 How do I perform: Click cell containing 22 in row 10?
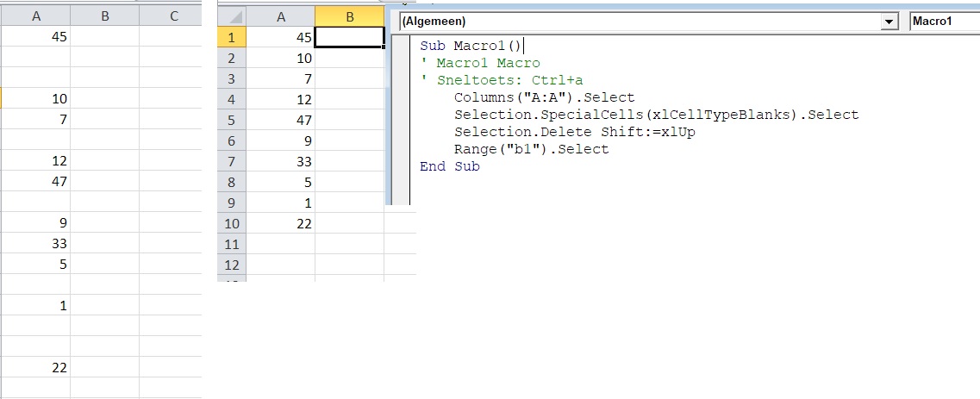click(281, 223)
